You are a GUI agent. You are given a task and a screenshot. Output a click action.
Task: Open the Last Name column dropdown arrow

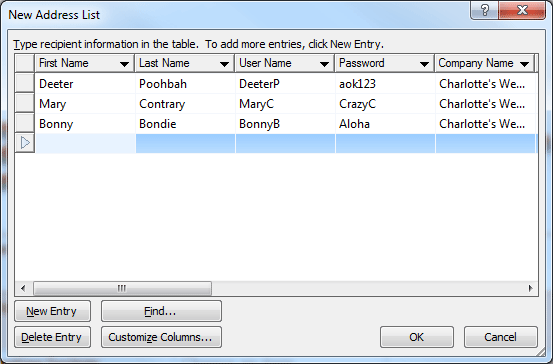tap(224, 64)
